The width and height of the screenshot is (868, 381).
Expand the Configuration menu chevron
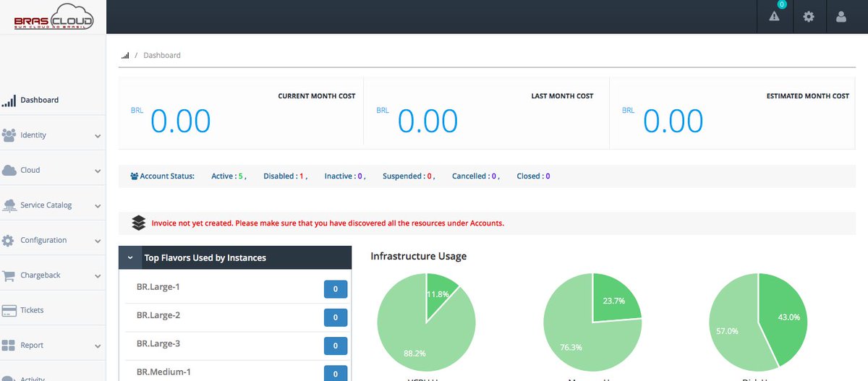(98, 241)
